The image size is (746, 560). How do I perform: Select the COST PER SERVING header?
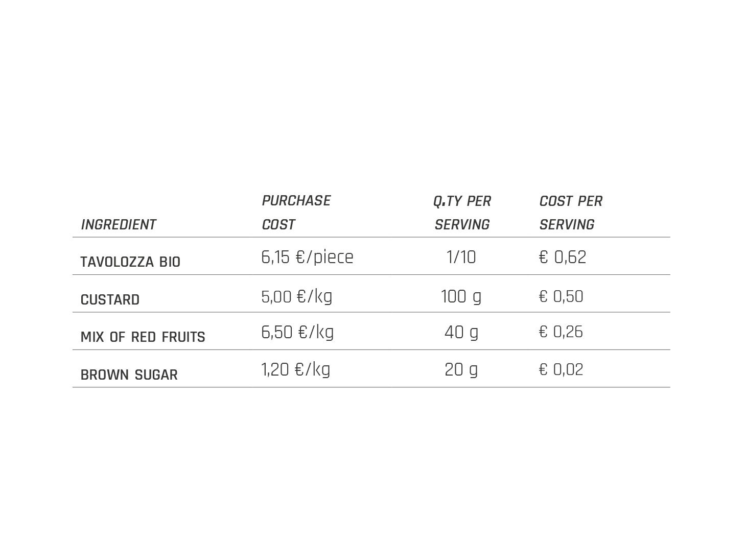571,213
